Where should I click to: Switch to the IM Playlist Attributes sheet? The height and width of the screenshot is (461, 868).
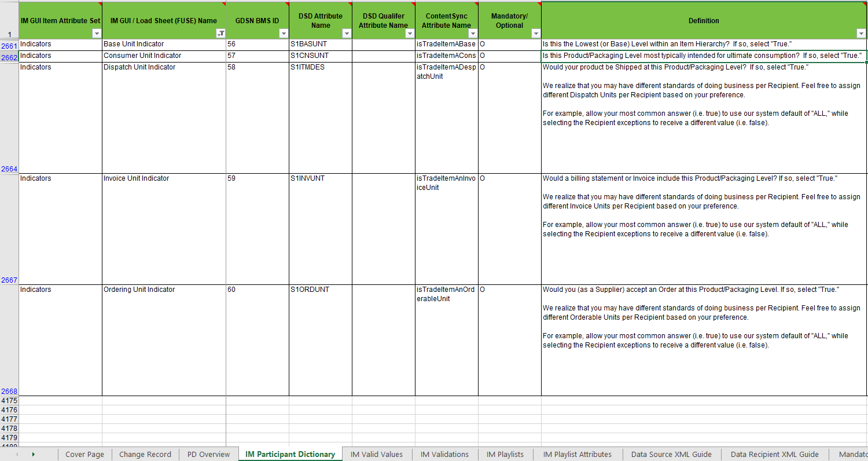tap(577, 454)
